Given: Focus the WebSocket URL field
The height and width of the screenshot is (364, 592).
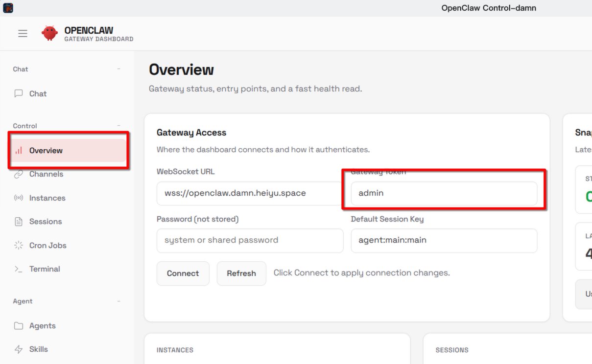Looking at the screenshot, I should [250, 193].
